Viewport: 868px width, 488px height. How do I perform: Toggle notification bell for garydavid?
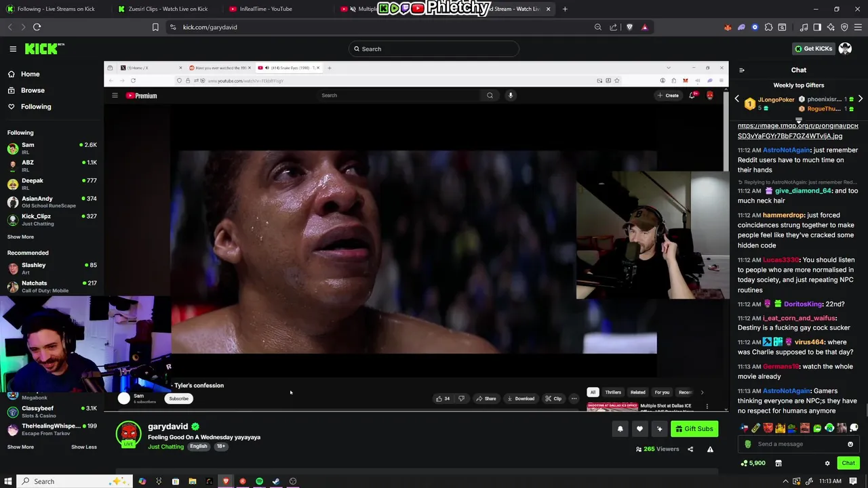pyautogui.click(x=620, y=428)
